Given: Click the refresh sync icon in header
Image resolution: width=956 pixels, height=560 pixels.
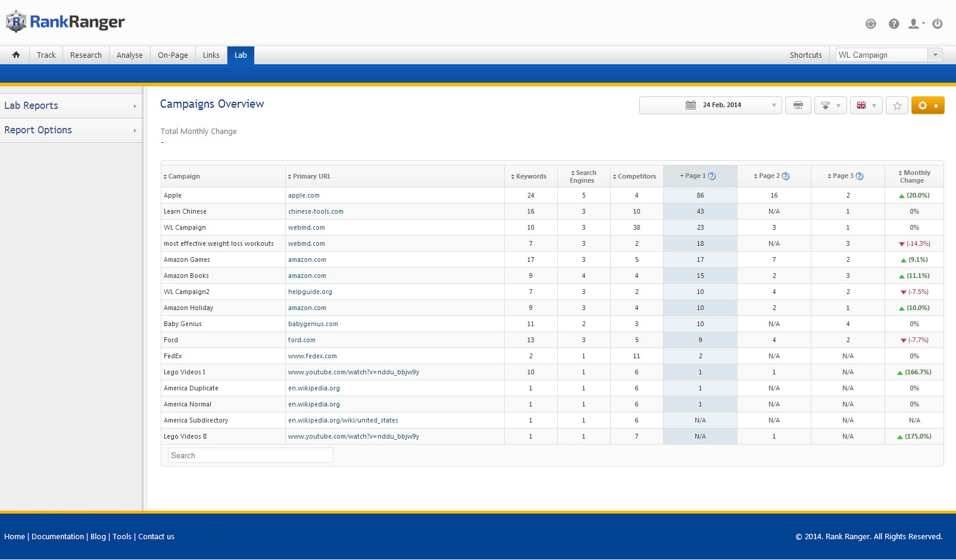Looking at the screenshot, I should pos(870,24).
